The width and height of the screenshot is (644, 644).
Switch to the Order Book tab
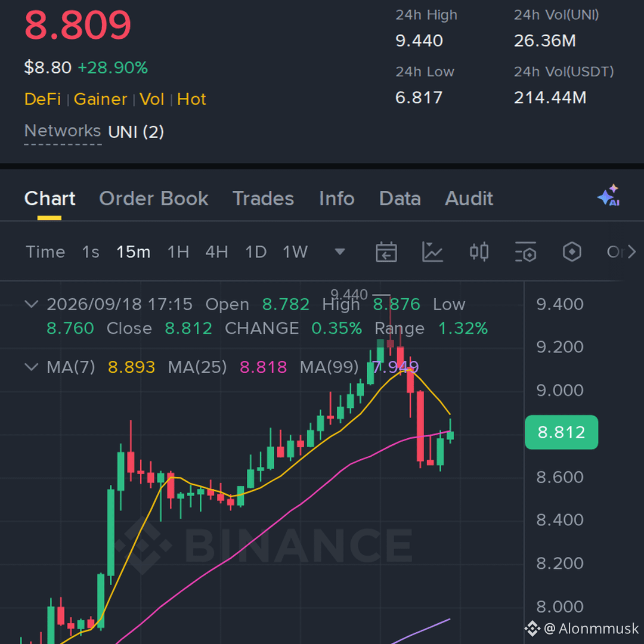pos(154,199)
